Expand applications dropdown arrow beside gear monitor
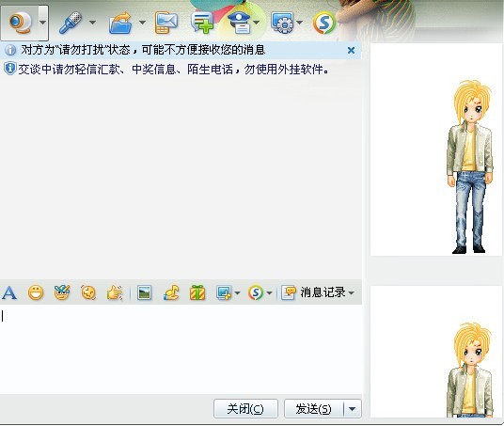The height and width of the screenshot is (426, 504). 300,23
